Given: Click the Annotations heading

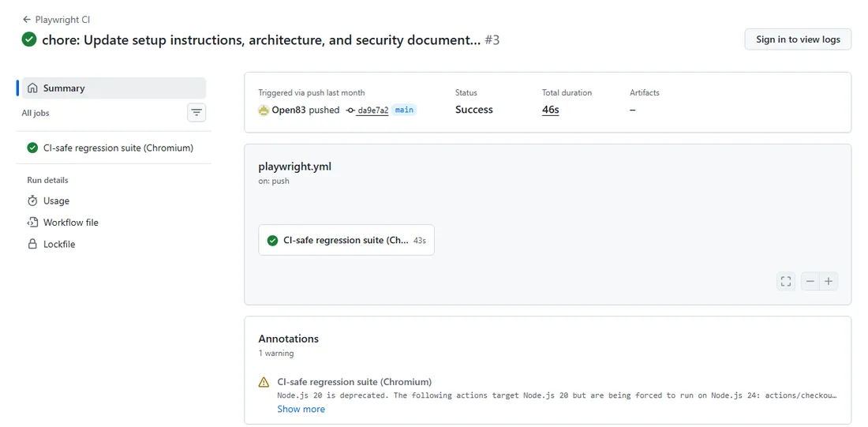Looking at the screenshot, I should coord(288,339).
